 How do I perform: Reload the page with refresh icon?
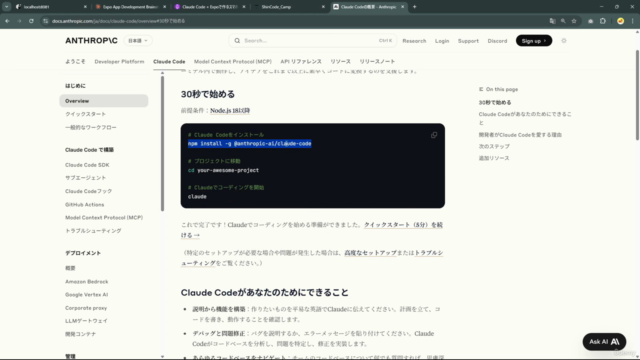click(31, 21)
